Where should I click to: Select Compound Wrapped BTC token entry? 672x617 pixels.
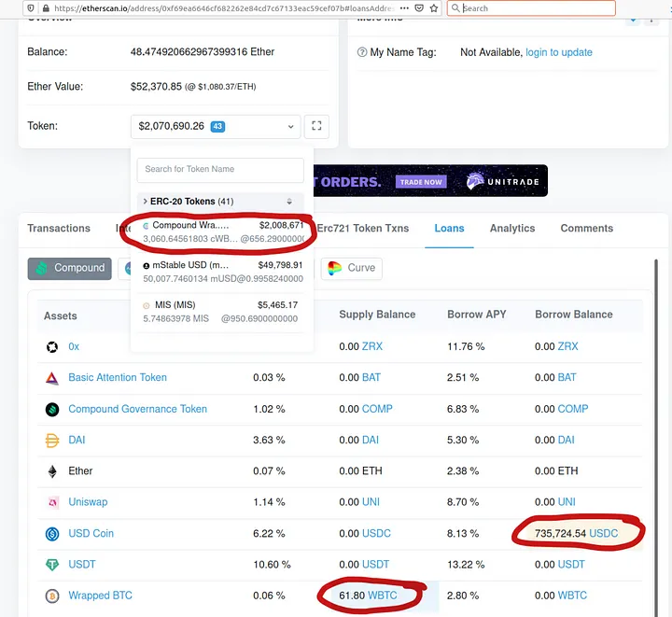pos(222,232)
